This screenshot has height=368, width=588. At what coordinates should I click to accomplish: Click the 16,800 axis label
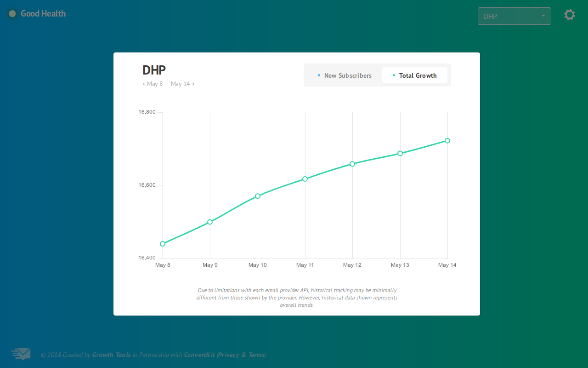[147, 112]
